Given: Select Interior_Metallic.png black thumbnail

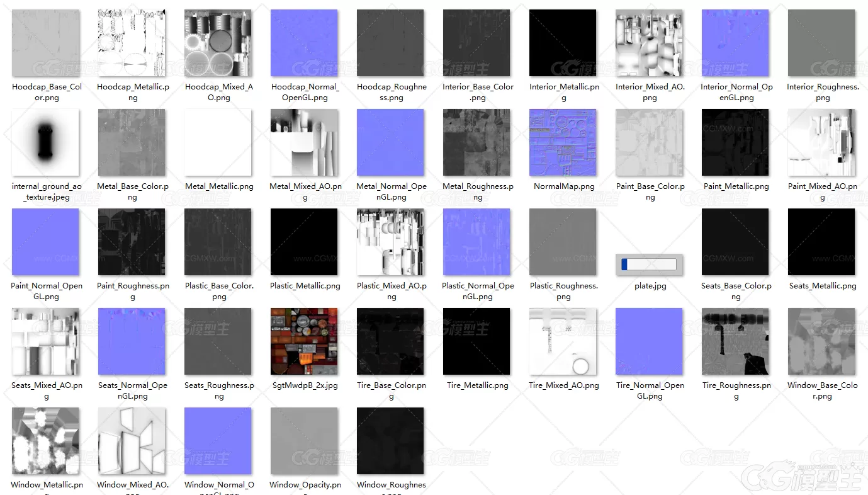Looking at the screenshot, I should (x=563, y=43).
